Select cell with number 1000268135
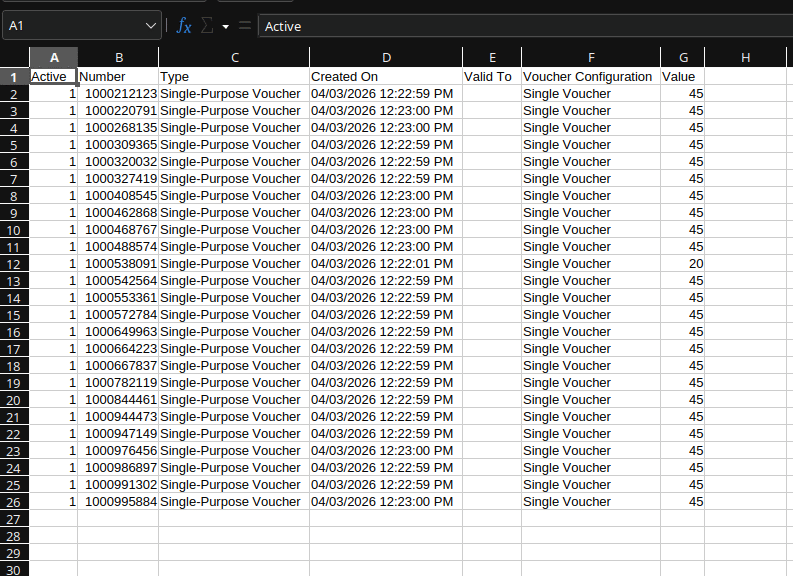793x576 pixels. tap(118, 127)
